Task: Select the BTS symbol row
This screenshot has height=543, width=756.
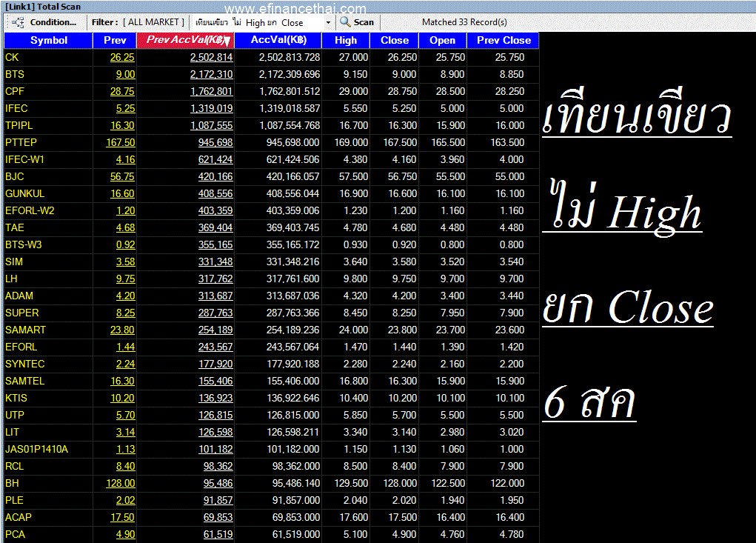Action: [272, 74]
